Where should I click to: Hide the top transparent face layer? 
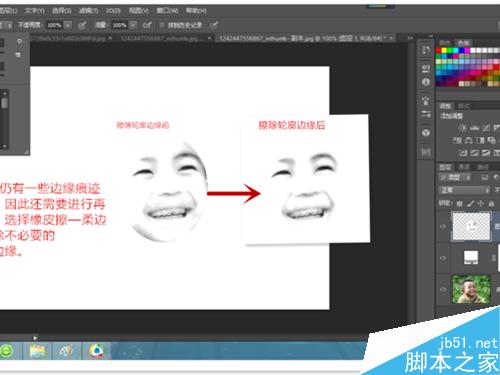[x=443, y=227]
